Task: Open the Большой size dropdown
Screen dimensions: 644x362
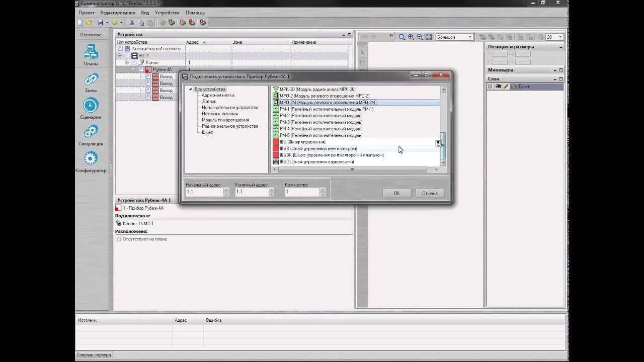Action: tap(471, 37)
